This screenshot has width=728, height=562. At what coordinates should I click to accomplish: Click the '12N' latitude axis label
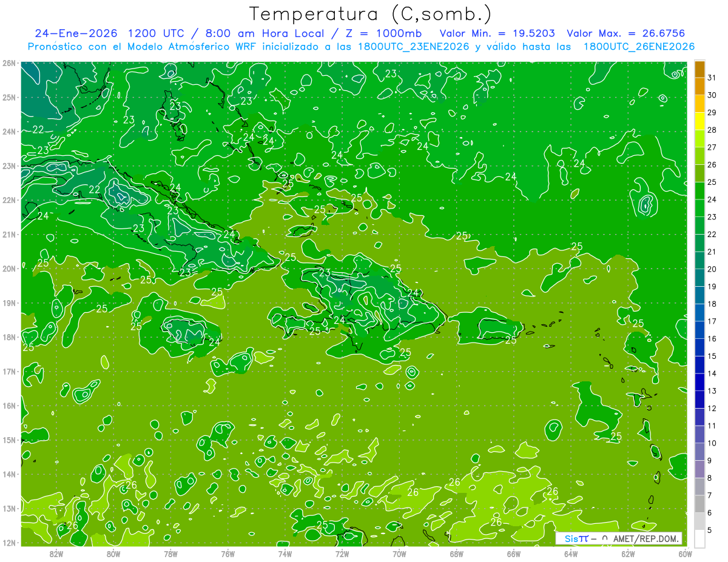click(9, 543)
